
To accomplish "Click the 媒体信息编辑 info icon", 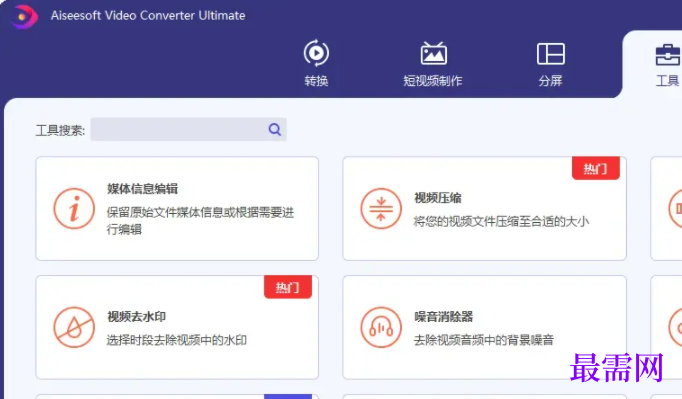I will pyautogui.click(x=74, y=208).
